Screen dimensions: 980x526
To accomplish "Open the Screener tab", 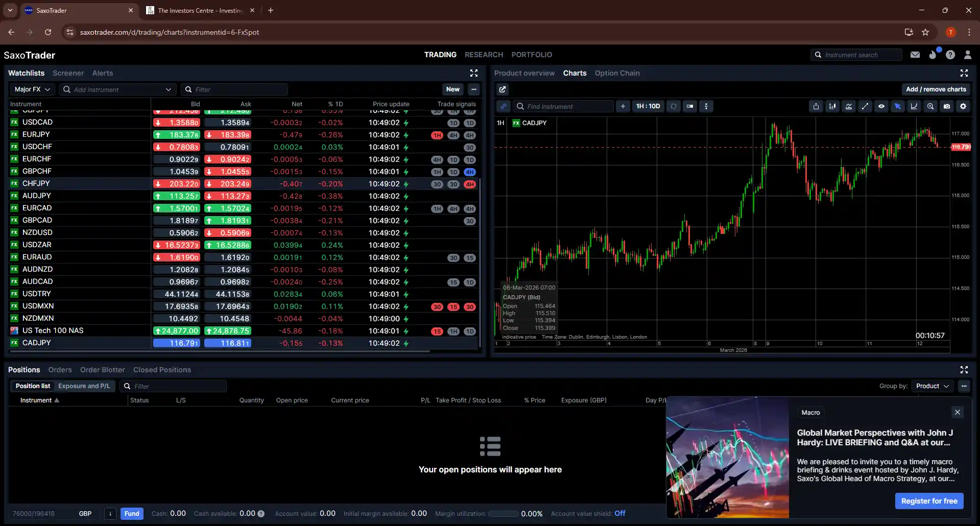I will (68, 73).
